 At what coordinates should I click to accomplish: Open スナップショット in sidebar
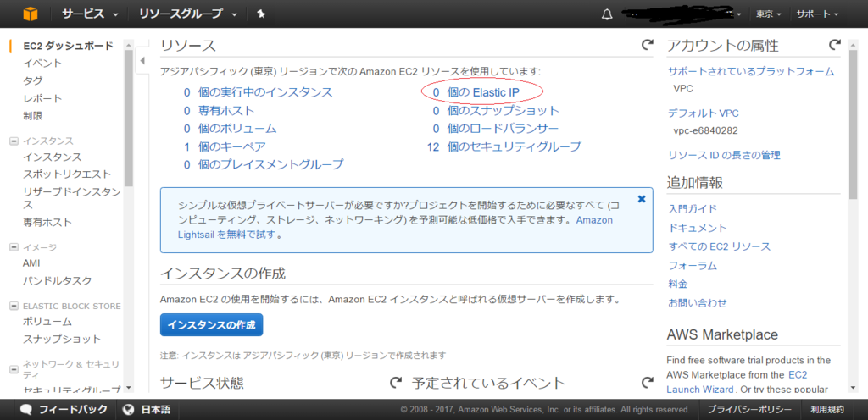point(62,340)
